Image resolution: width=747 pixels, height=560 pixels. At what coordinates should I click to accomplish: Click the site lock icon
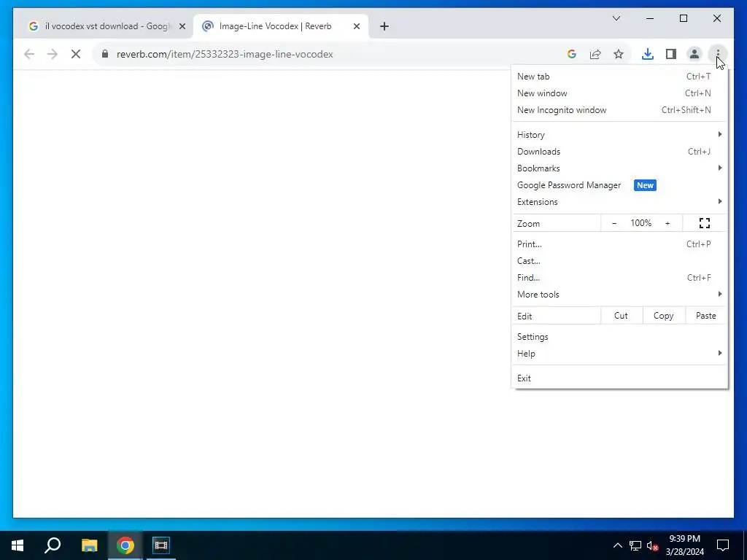(105, 54)
